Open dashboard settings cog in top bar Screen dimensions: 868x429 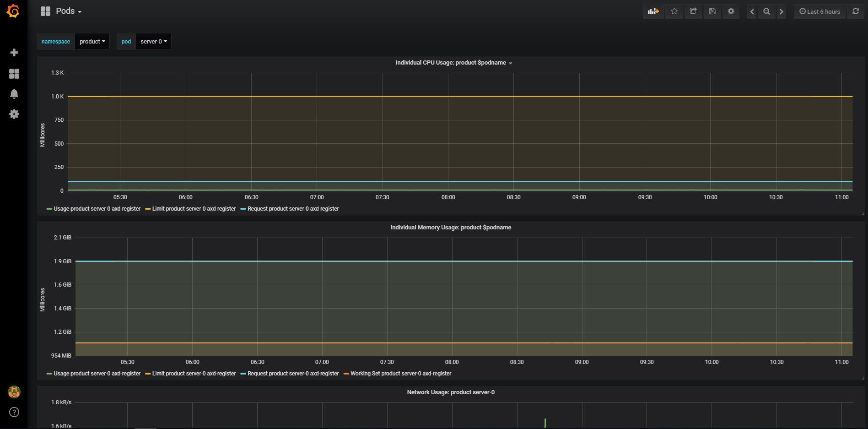(731, 11)
